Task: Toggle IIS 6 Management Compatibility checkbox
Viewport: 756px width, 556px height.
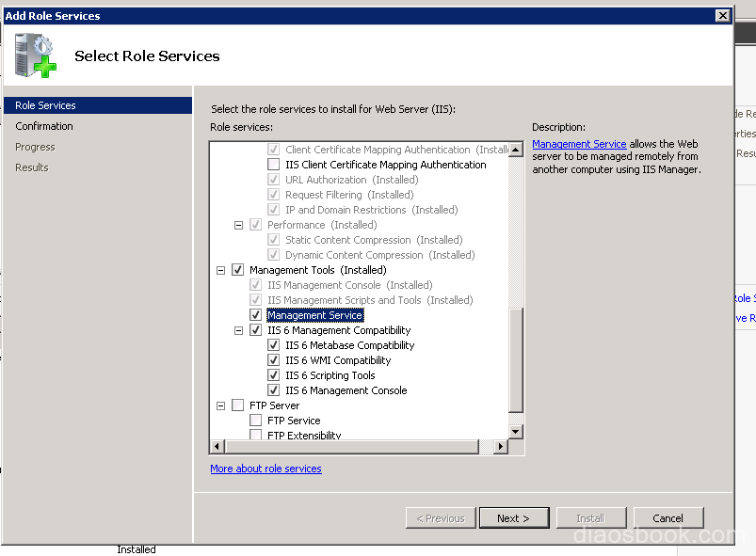Action: (x=255, y=330)
